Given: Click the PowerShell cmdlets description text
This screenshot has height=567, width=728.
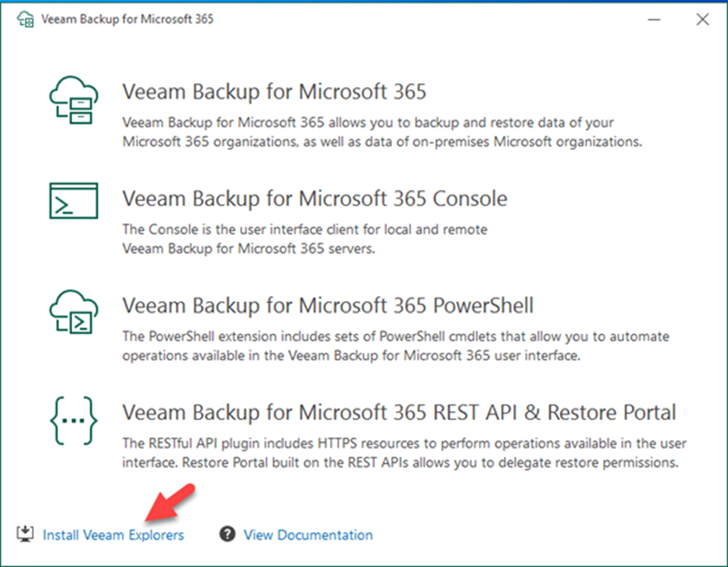Looking at the screenshot, I should [395, 346].
